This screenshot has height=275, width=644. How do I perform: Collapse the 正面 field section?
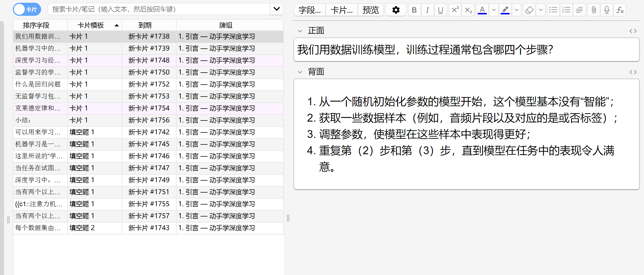(x=300, y=31)
